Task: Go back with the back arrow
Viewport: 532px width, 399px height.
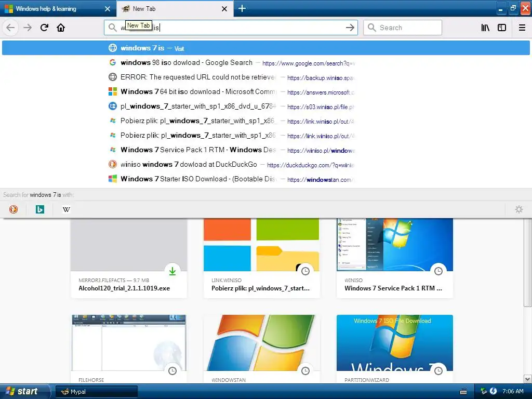Action: [10, 28]
